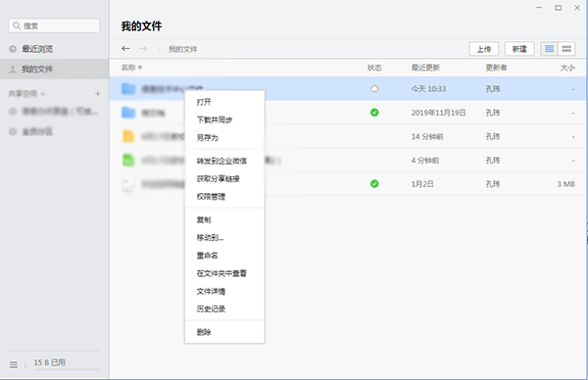Click the 14 分钟前 cell

tap(427, 137)
